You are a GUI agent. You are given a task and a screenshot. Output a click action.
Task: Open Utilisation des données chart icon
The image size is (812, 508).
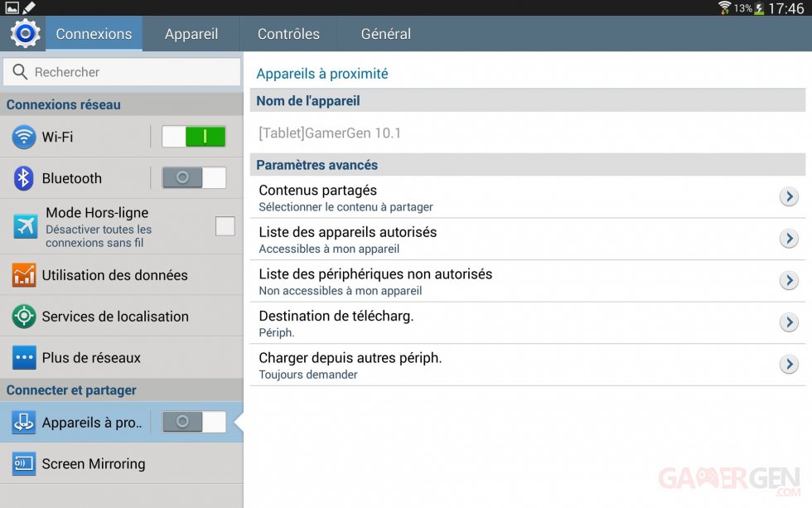[24, 275]
